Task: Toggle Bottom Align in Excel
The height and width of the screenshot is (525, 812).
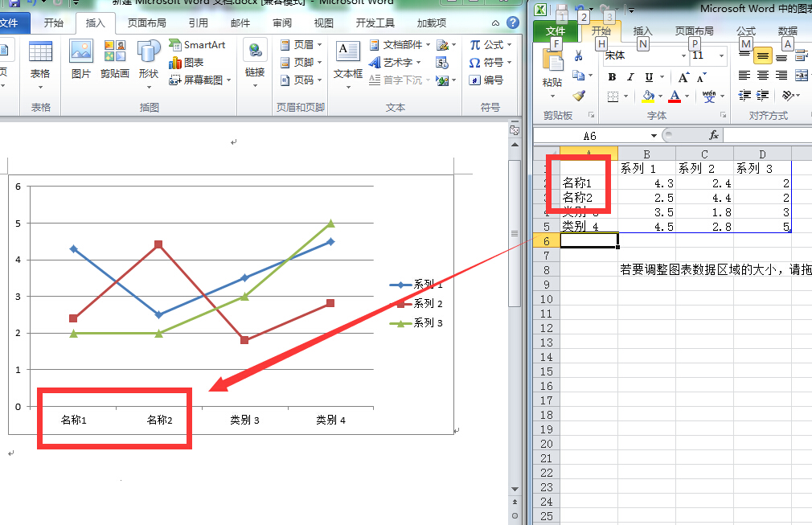Action: (781, 55)
